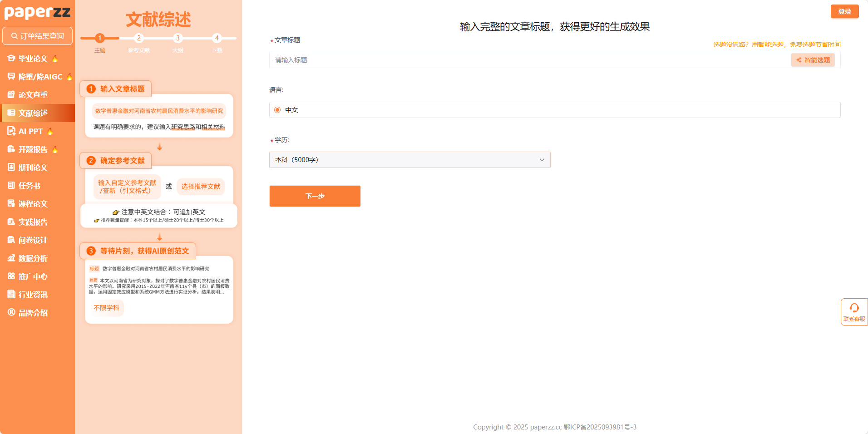Select the 中文 language radio button
The height and width of the screenshot is (434, 868).
[x=277, y=110]
